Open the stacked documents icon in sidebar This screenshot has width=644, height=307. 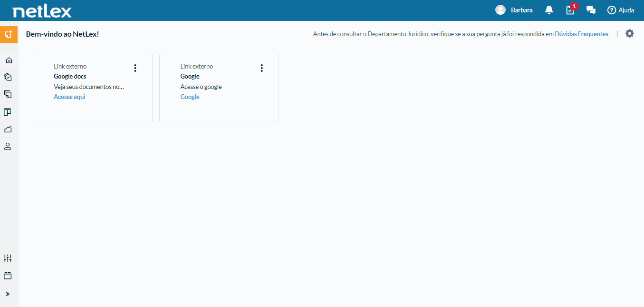click(x=8, y=94)
